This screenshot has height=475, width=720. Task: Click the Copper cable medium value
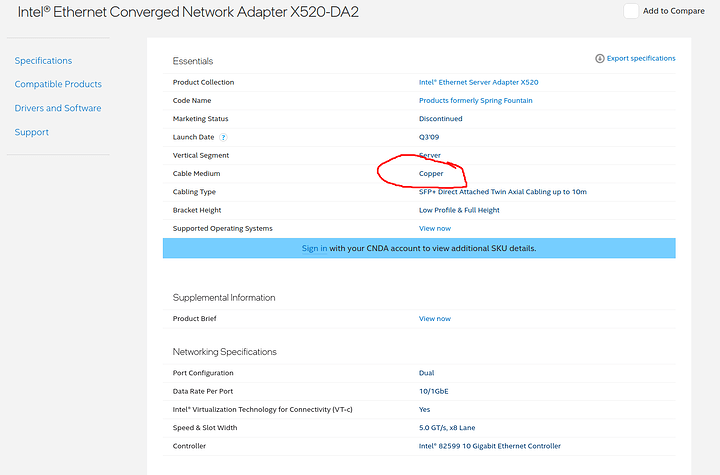431,174
